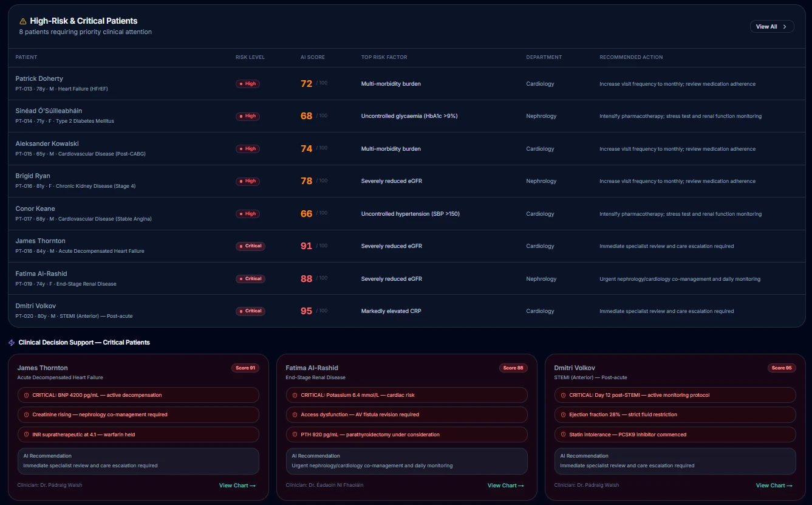Click Brigid Ryan's name in the table
The image size is (812, 505).
click(33, 176)
